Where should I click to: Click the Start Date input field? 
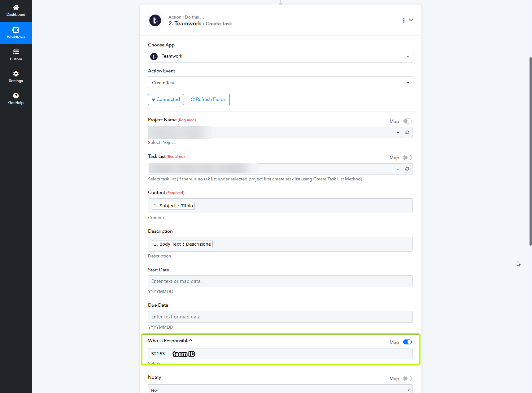point(280,281)
